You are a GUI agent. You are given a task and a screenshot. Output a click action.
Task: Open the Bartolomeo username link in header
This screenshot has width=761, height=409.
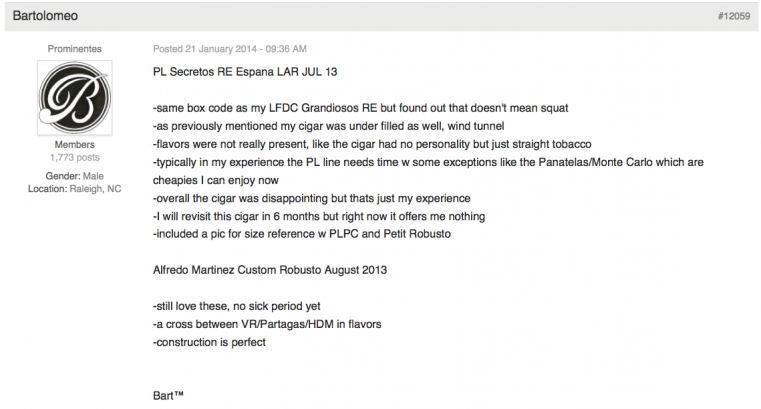45,16
